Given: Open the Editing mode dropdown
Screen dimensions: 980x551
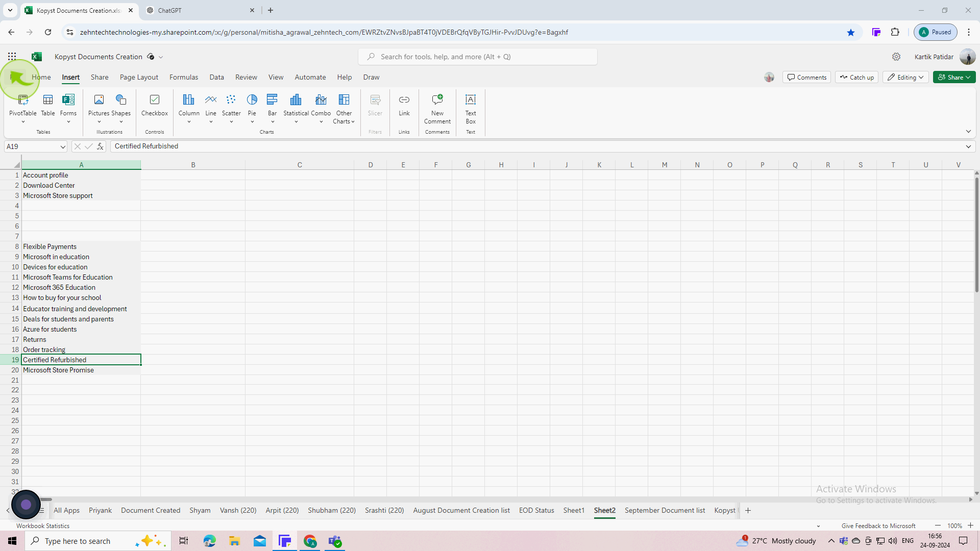Looking at the screenshot, I should [905, 77].
